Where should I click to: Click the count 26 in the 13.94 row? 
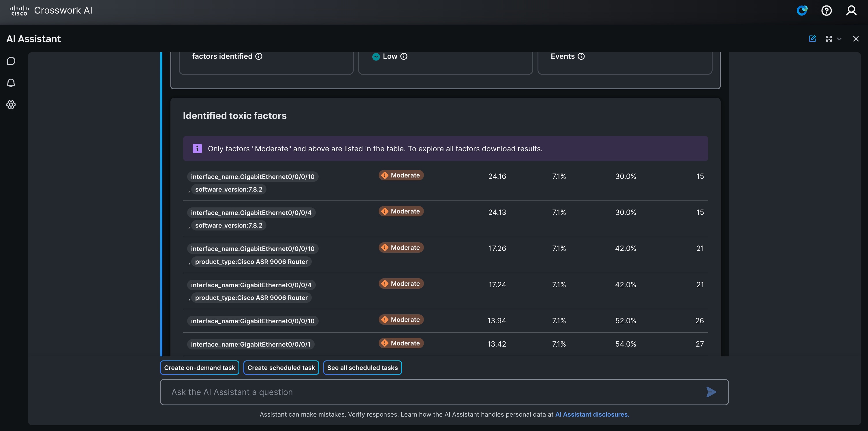click(x=700, y=321)
